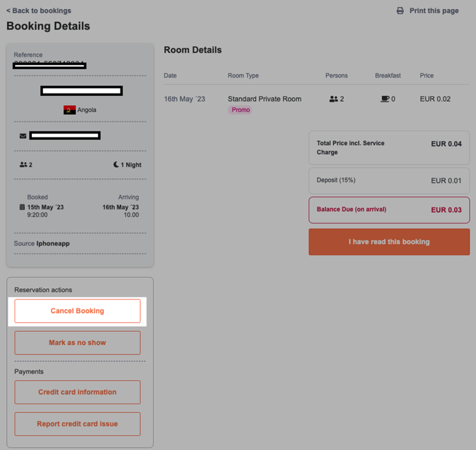Mark the booking as no show
Viewport: 476px width, 450px height.
[77, 343]
